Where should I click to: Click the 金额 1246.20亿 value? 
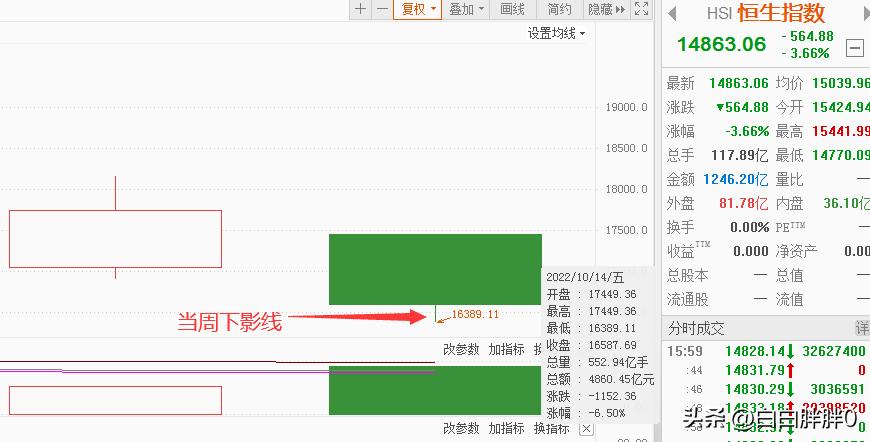coord(736,179)
